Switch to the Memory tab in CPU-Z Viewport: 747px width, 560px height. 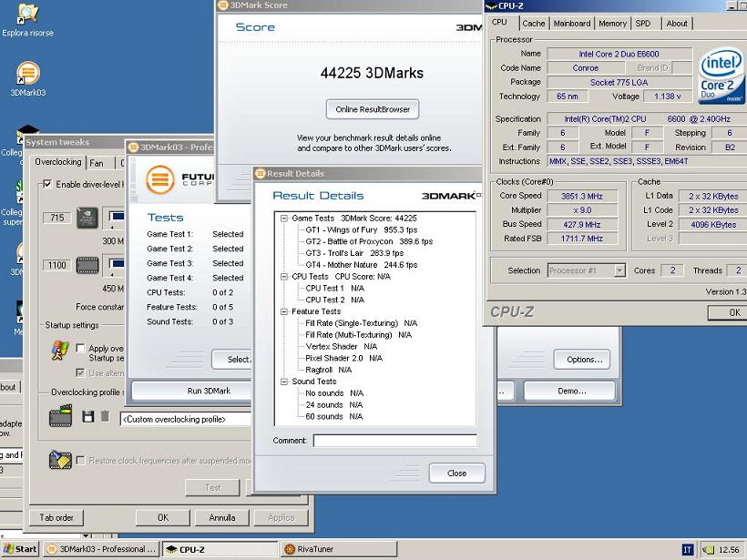pos(613,24)
